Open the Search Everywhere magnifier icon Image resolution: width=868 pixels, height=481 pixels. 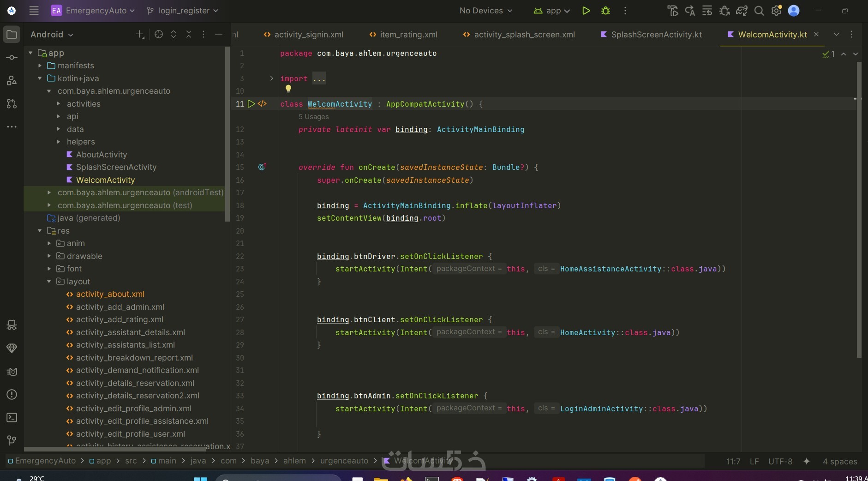click(x=759, y=11)
